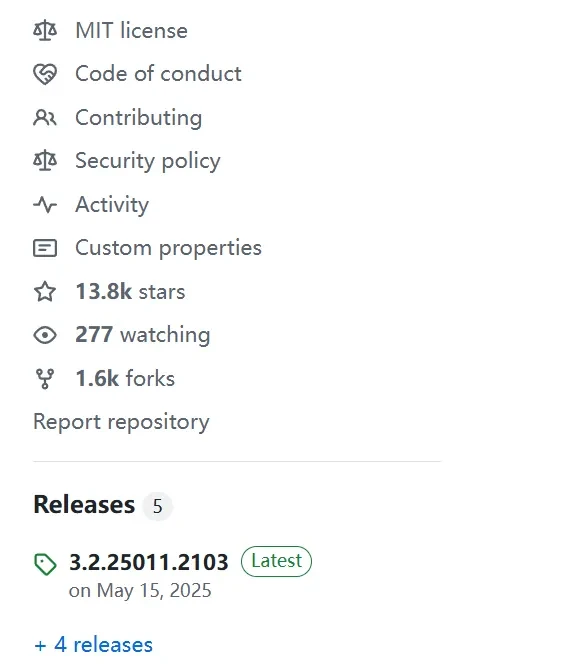586x671 pixels.
Task: Expand the + 4 releases link
Action: tap(93, 645)
